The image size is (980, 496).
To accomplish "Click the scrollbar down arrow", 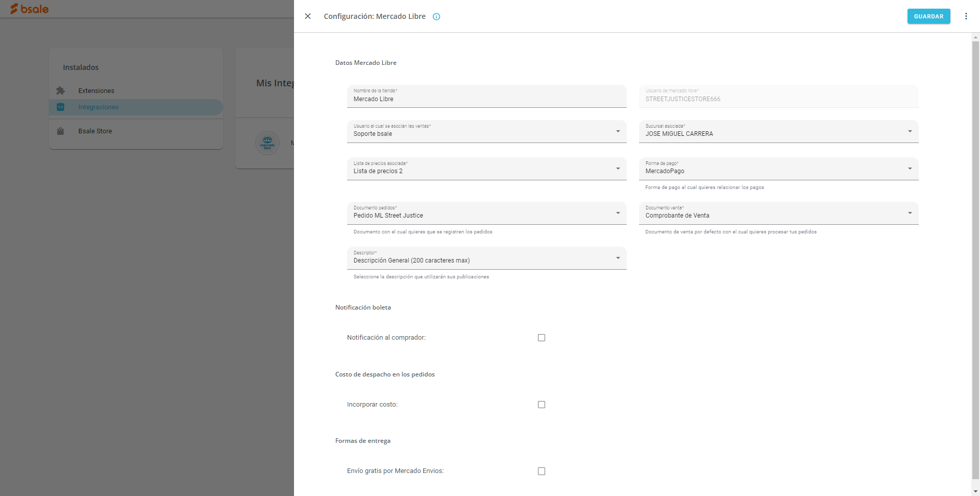I will coord(975,491).
